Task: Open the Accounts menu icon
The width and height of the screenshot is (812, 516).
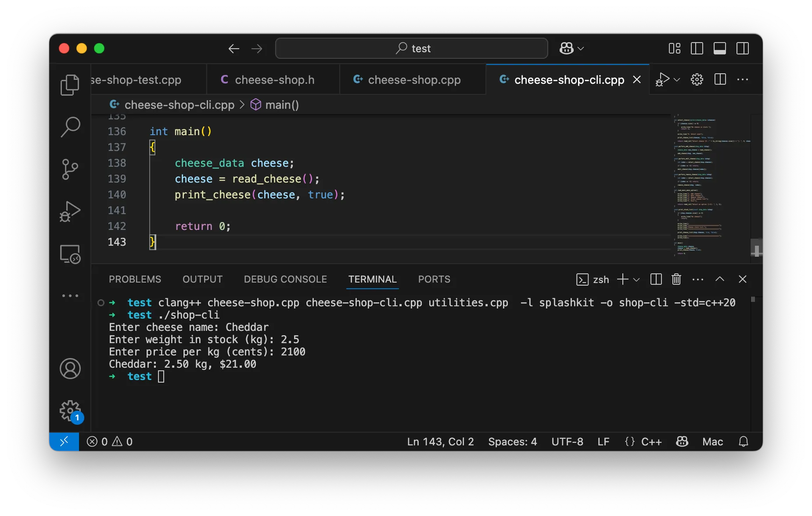Action: (70, 369)
